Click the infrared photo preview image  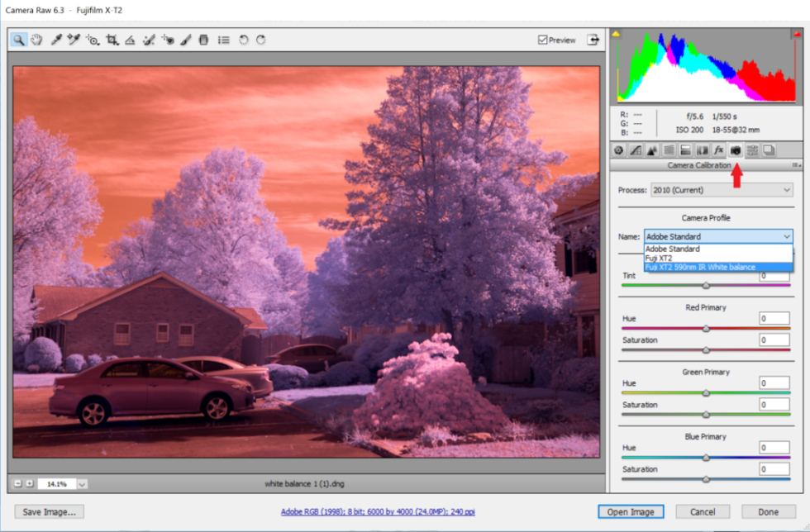click(307, 262)
